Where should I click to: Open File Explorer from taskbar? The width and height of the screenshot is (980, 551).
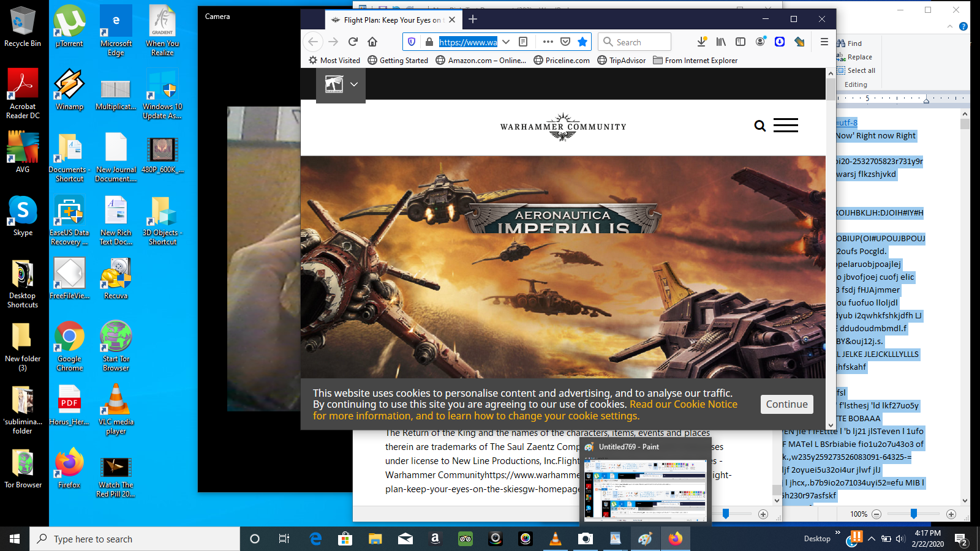coord(375,539)
